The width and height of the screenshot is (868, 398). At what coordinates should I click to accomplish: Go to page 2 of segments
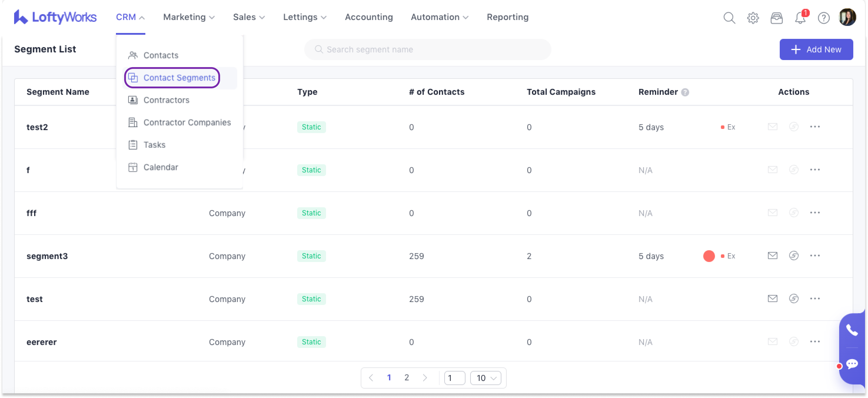[x=406, y=377]
